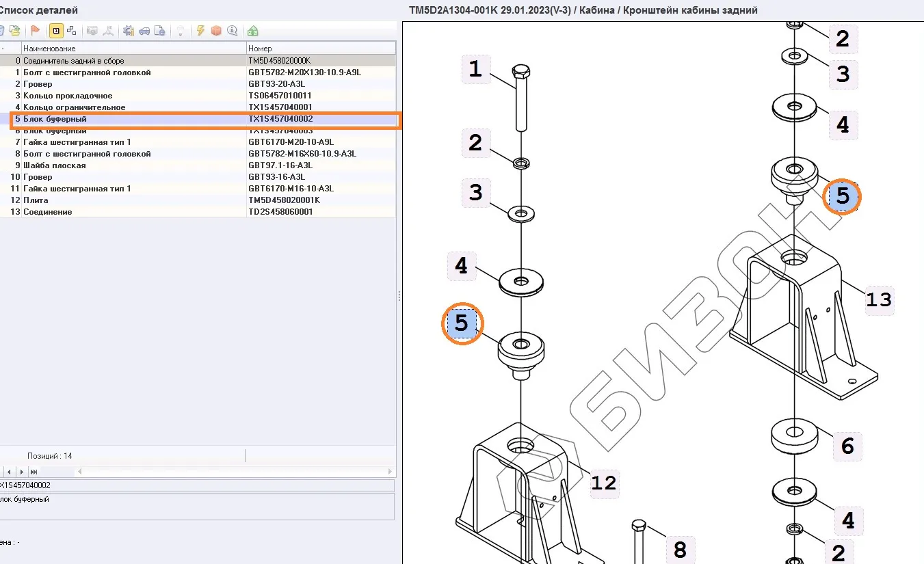Sort list by Наименование column header
This screenshot has height=564, width=924.
(x=133, y=49)
